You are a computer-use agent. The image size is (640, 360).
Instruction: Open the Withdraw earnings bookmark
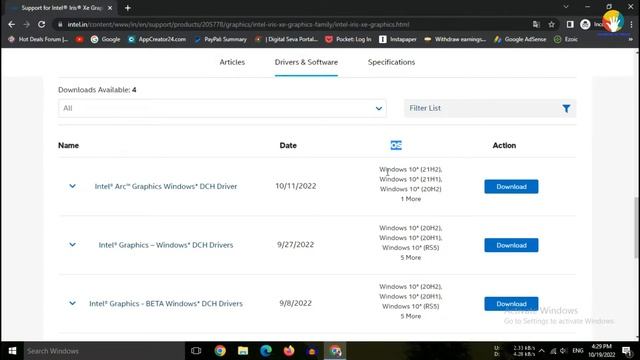455,39
